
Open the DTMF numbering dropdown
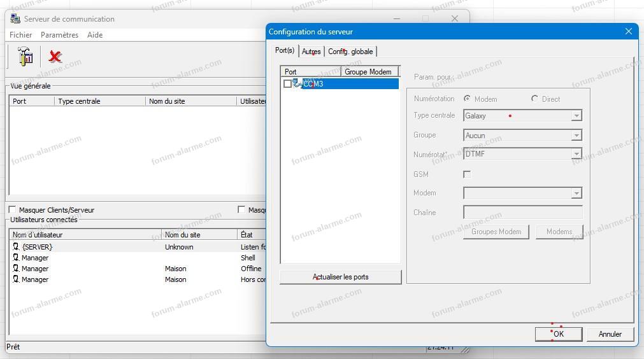click(576, 154)
